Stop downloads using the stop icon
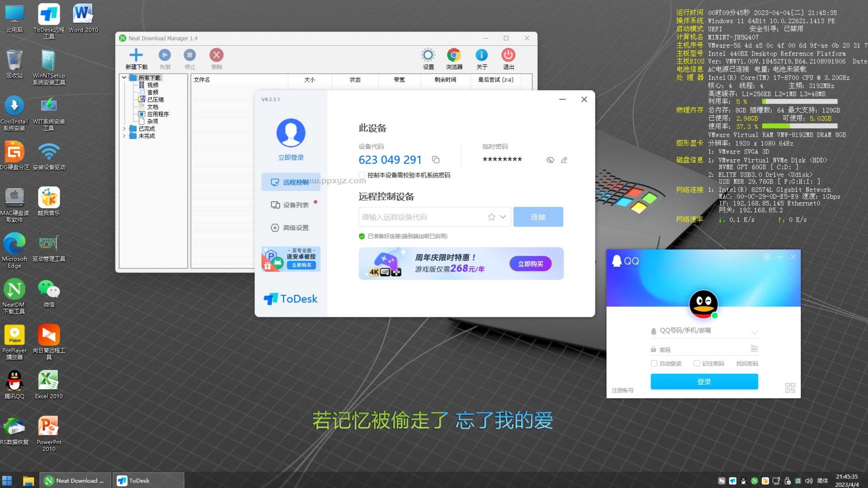 (x=190, y=55)
